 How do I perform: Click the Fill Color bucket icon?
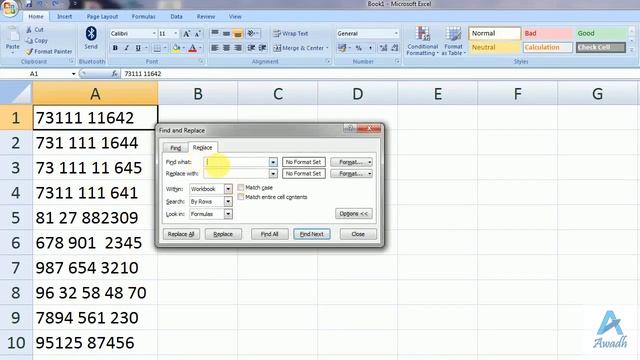(176, 48)
